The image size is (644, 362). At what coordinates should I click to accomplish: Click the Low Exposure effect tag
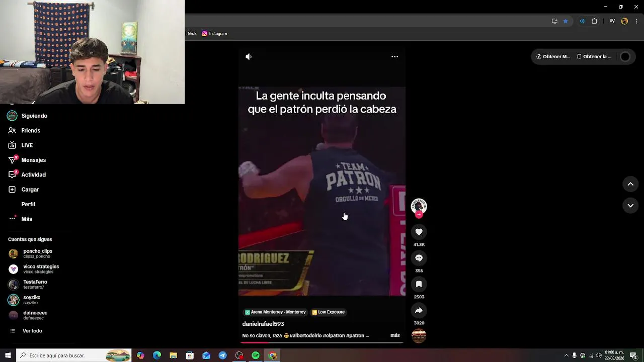coord(329,312)
